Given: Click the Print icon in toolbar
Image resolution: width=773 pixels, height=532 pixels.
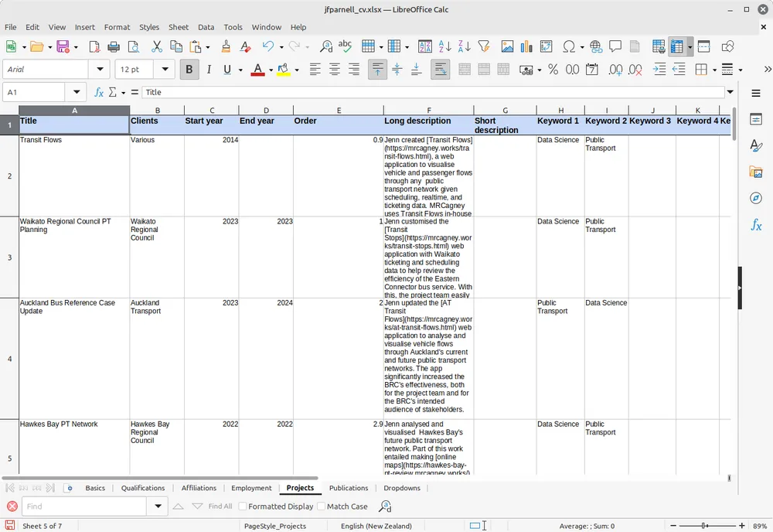Looking at the screenshot, I should coord(114,47).
